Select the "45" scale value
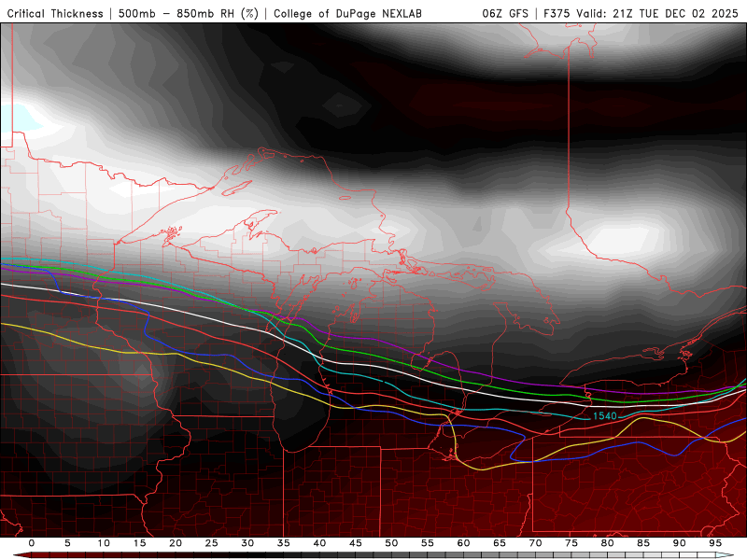Viewport: 747px width, 560px height. click(x=356, y=543)
